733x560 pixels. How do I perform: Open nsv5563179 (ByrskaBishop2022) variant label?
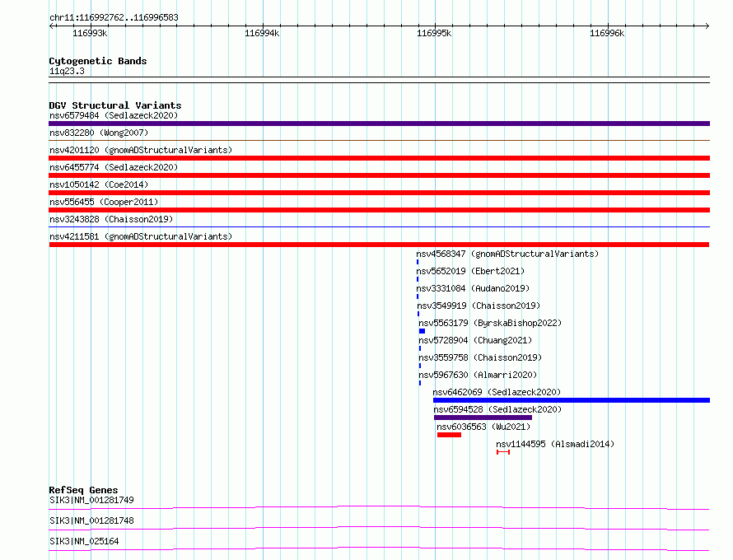(490, 323)
